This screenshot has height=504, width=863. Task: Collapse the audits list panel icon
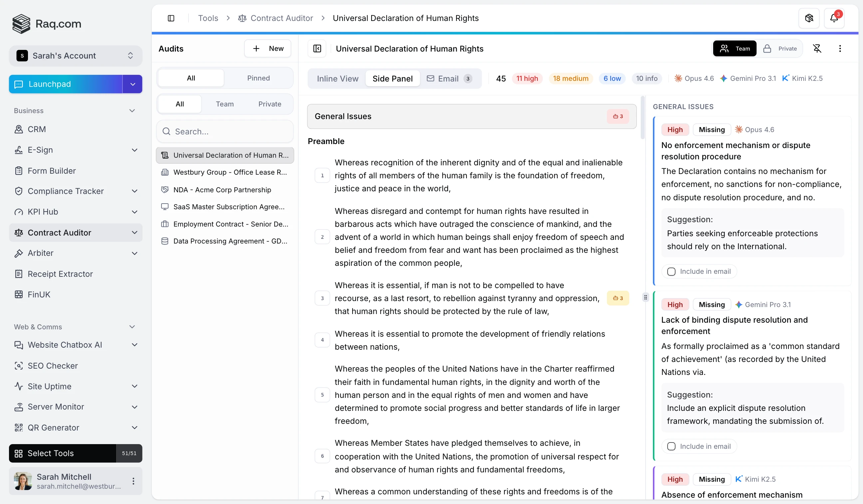[317, 49]
